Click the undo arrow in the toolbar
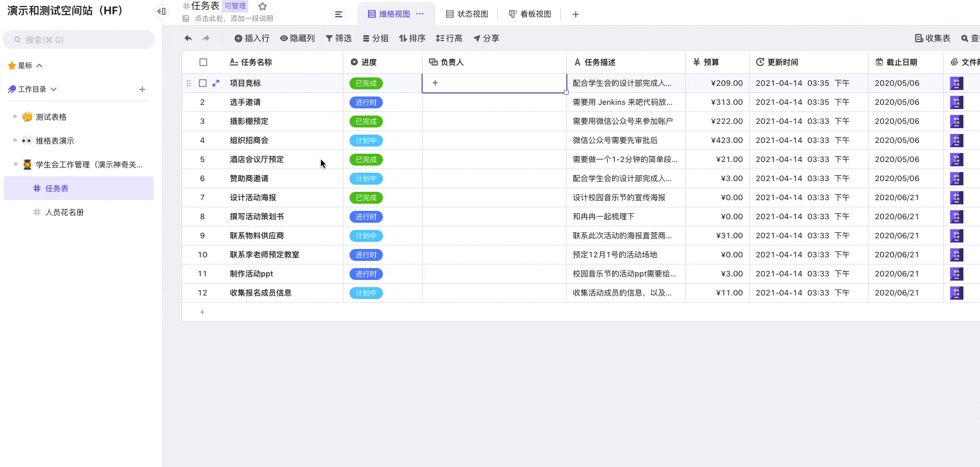The image size is (980, 467). [x=188, y=38]
